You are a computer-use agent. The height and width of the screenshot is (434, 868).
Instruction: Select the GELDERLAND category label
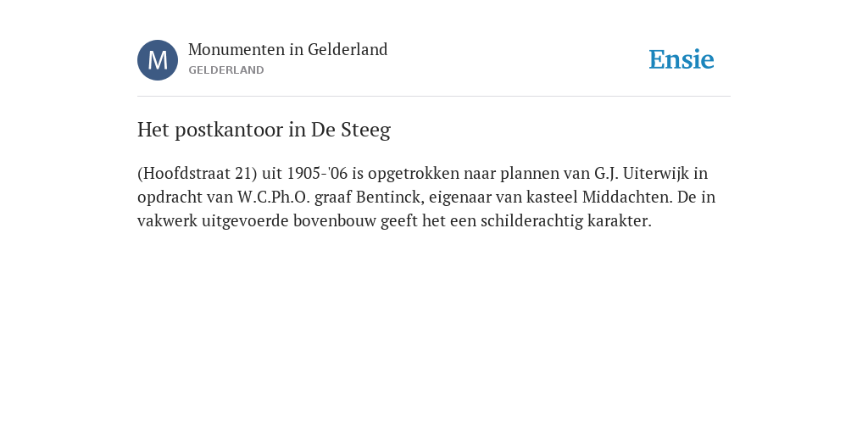pyautogui.click(x=225, y=70)
